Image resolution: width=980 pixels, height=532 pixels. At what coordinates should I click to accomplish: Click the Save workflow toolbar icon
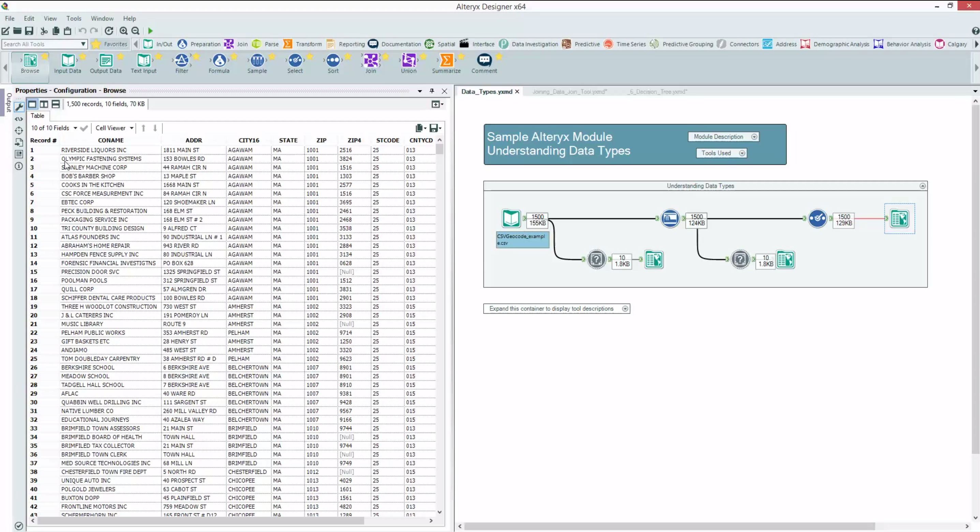click(x=29, y=31)
